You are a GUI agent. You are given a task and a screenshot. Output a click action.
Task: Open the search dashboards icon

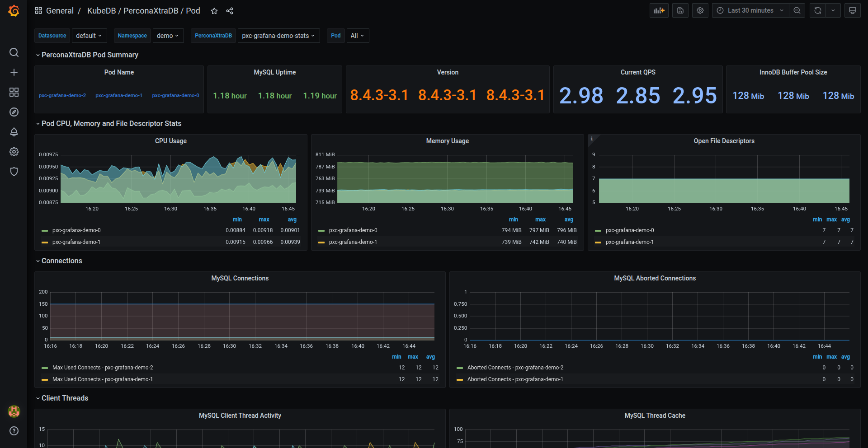pyautogui.click(x=14, y=52)
